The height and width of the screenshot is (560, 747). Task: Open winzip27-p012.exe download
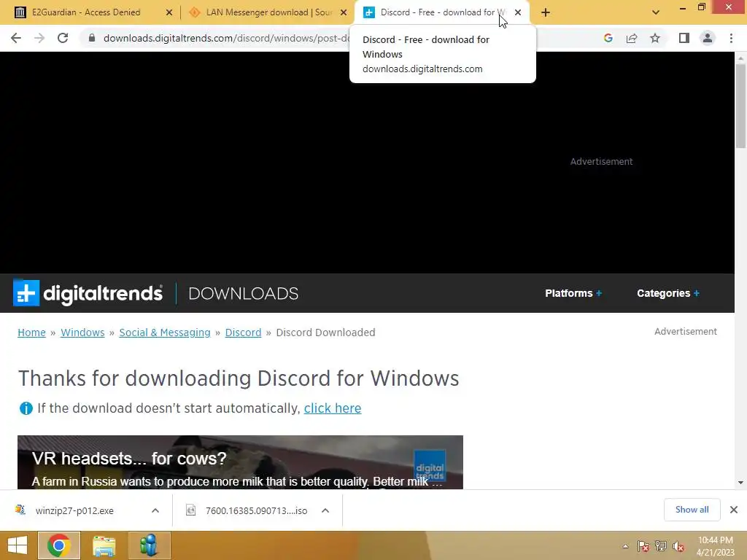[x=74, y=510]
